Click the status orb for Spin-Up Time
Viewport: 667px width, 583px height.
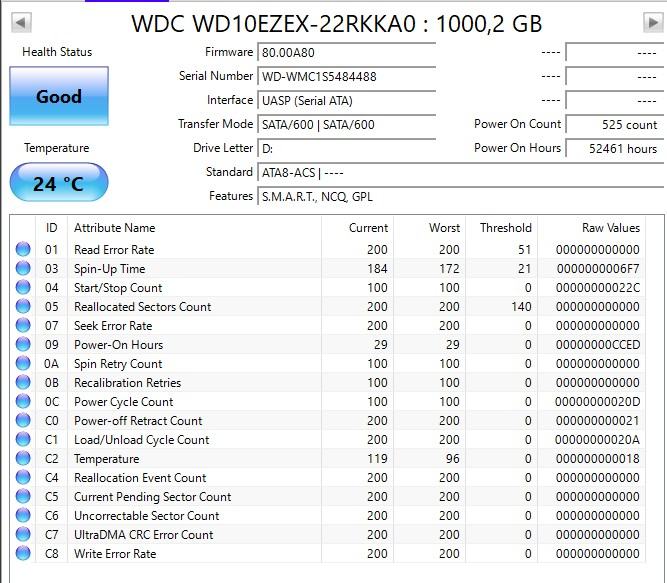point(23,268)
